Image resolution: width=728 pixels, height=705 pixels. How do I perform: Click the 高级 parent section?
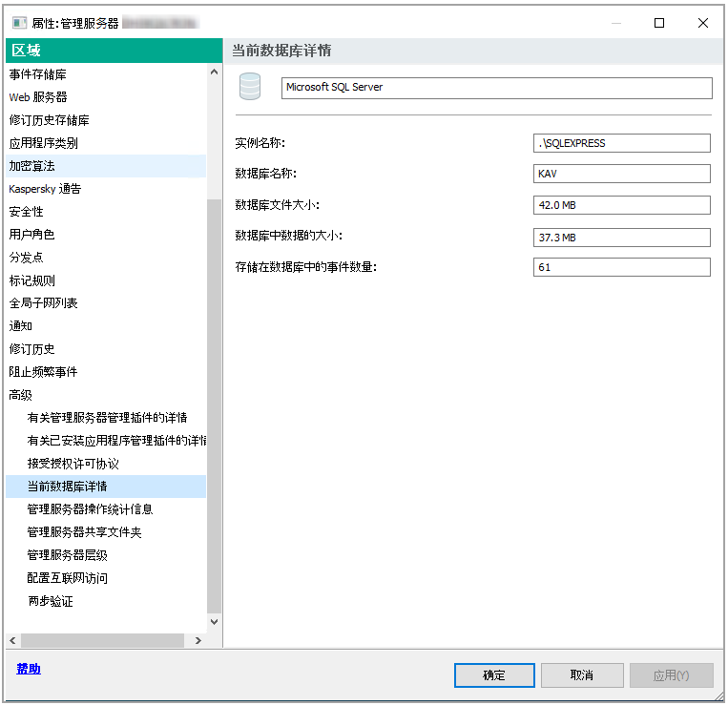point(106,395)
